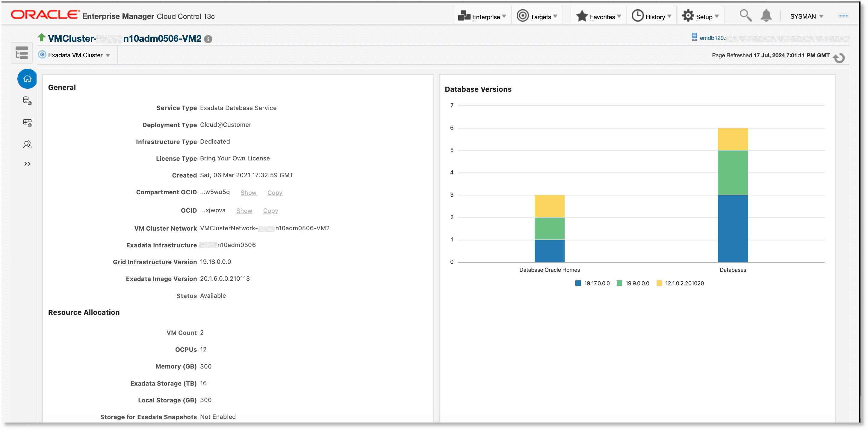Open the database summary sidebar icon
Screen dimensions: 868x430
click(27, 100)
